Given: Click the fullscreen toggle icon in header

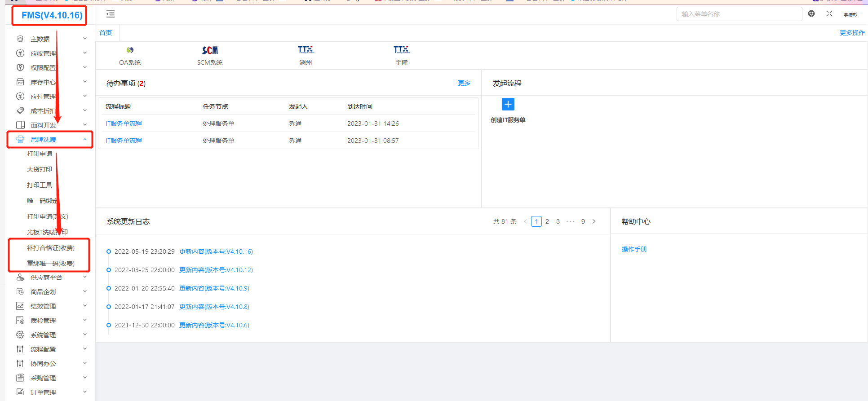Looking at the screenshot, I should coord(829,14).
